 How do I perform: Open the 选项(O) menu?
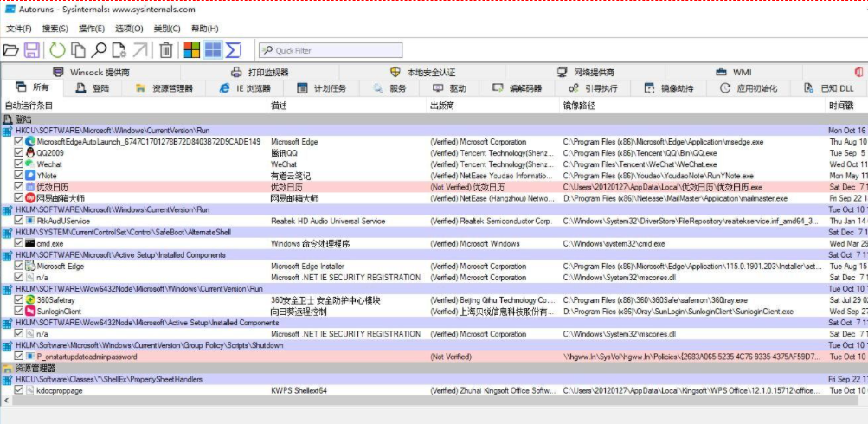pyautogui.click(x=129, y=29)
